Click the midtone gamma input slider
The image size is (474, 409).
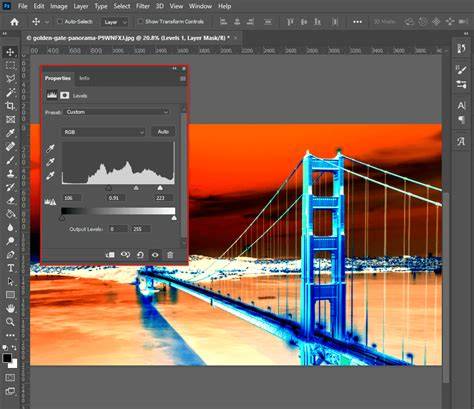(x=136, y=188)
